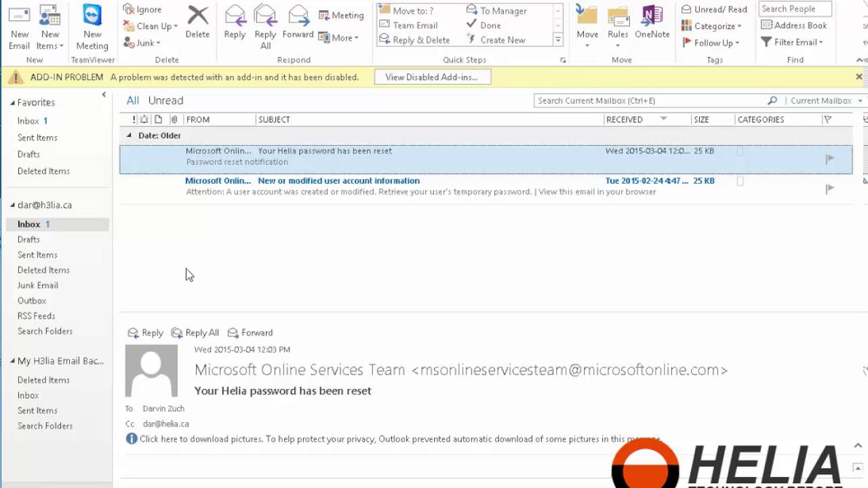Screen dimensions: 868x488
Task: Collapse the folder pane
Action: [x=104, y=95]
